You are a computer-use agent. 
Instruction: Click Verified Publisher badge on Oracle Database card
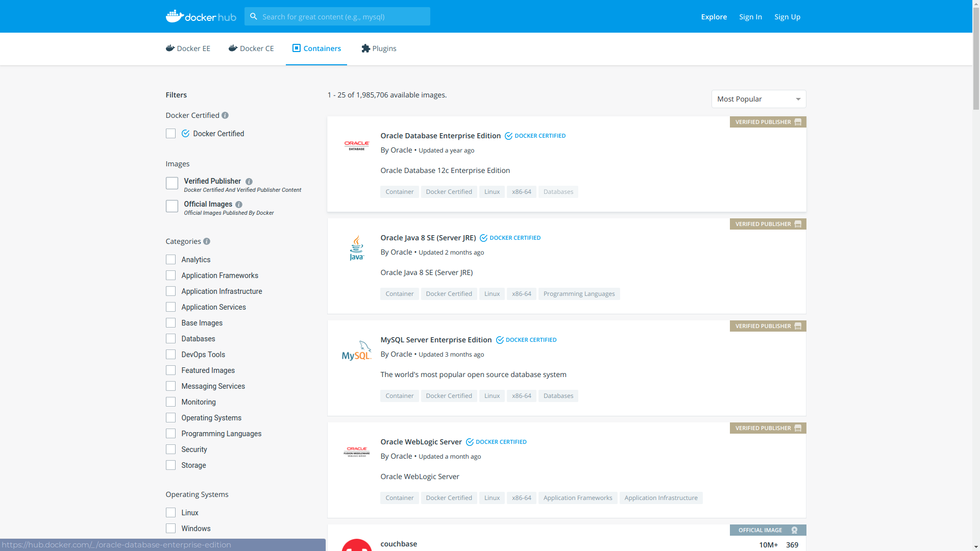tap(768, 122)
